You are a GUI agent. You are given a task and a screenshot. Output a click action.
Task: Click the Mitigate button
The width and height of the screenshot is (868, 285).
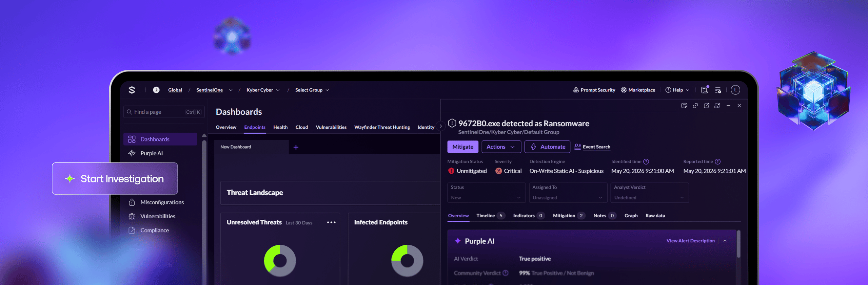[x=463, y=147]
